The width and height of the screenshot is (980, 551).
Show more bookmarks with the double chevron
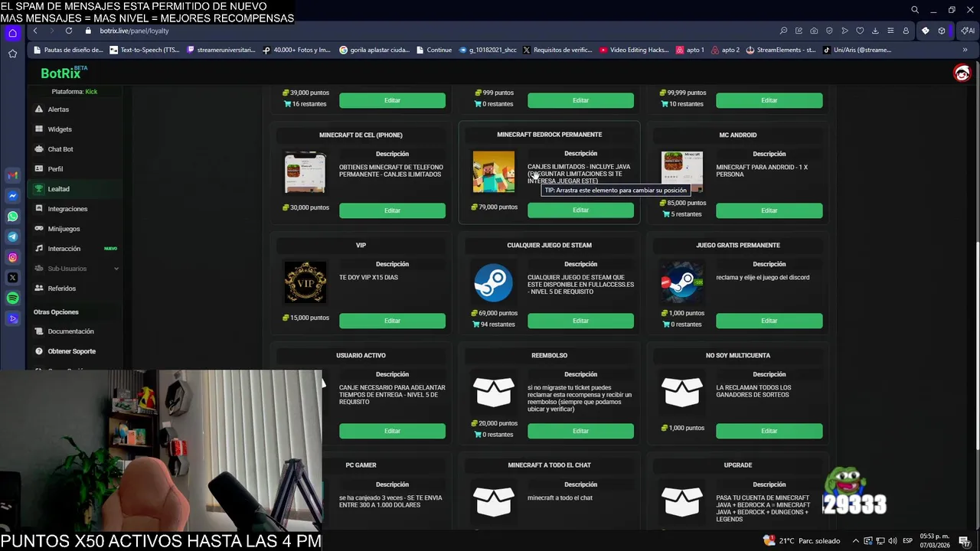[965, 50]
